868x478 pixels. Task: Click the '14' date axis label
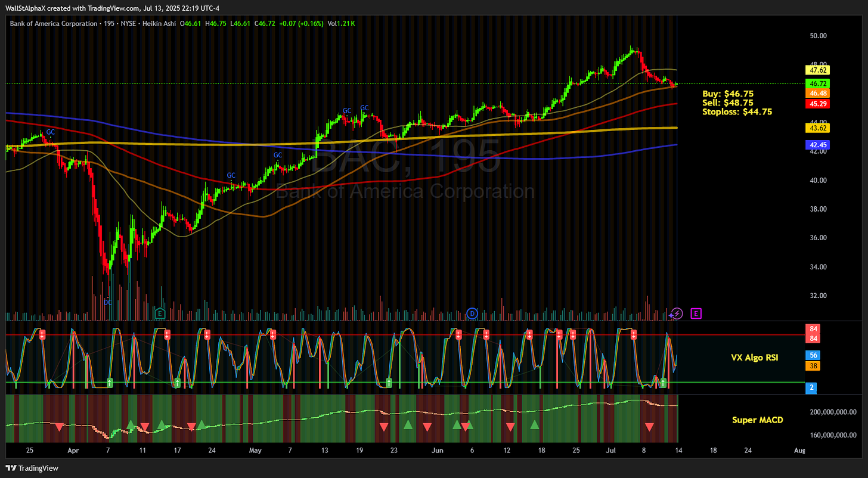[678, 451]
